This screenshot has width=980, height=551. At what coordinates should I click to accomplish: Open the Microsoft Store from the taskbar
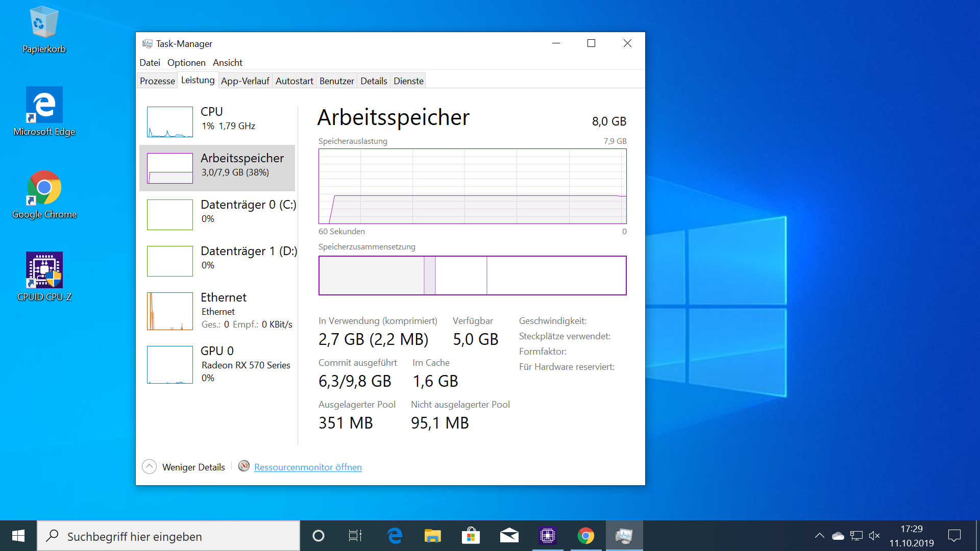[x=471, y=535]
